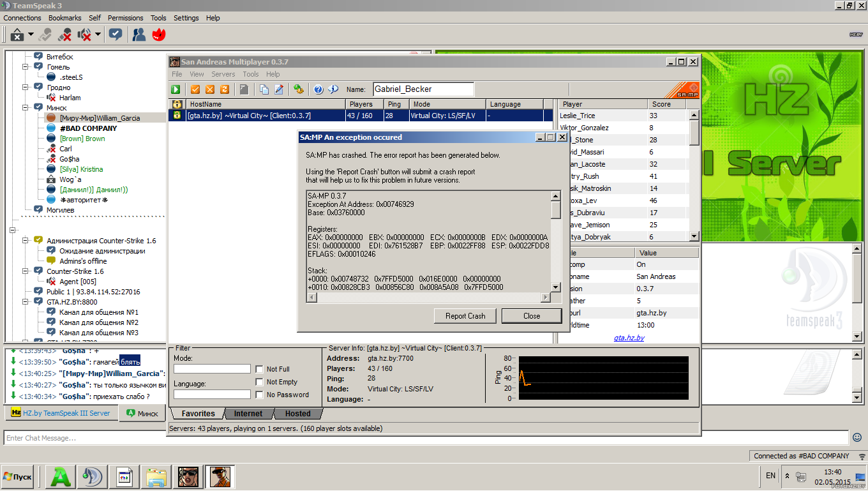Tick the No Password filter checkbox
868x491 pixels.
(x=259, y=395)
